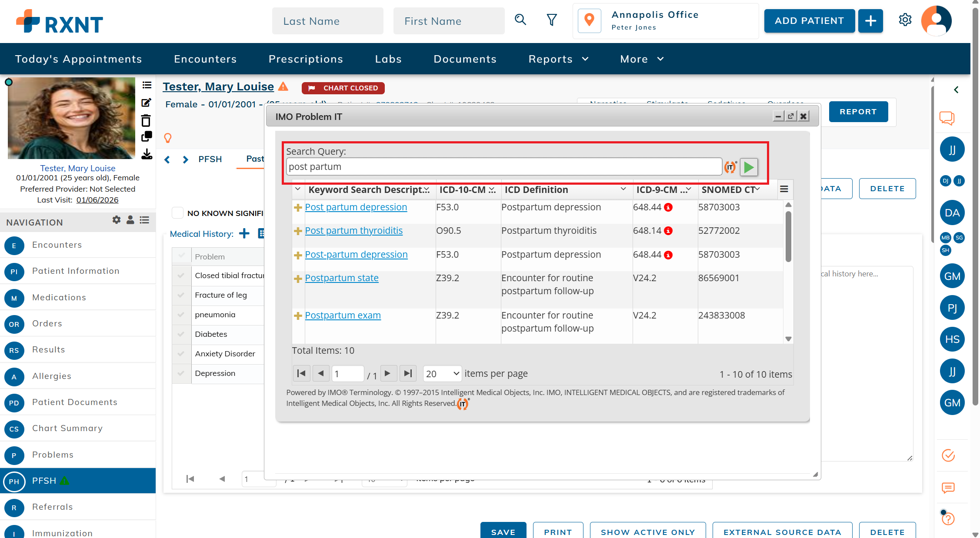This screenshot has height=538, width=980.
Task: Click the results list vertical scrollbar
Action: coord(788,237)
